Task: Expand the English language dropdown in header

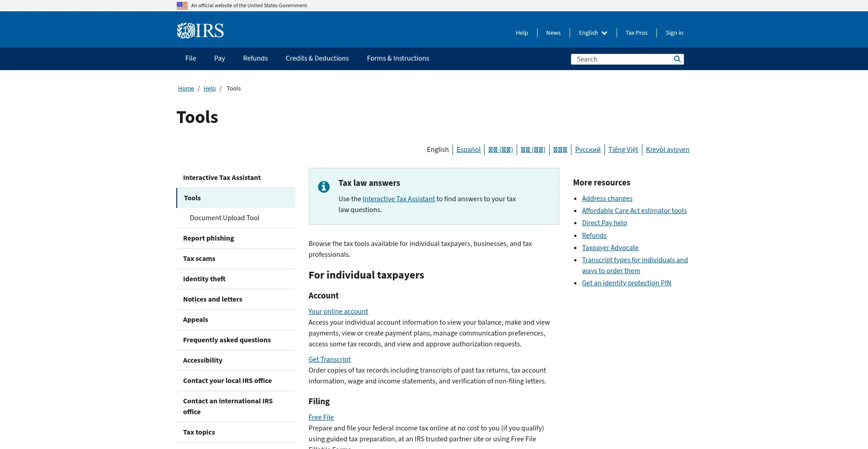Action: tap(593, 33)
